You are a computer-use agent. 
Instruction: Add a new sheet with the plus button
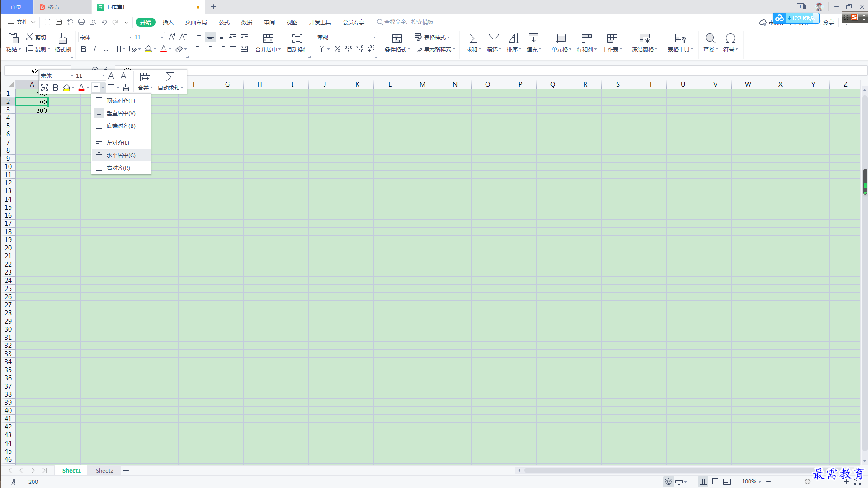tap(126, 470)
